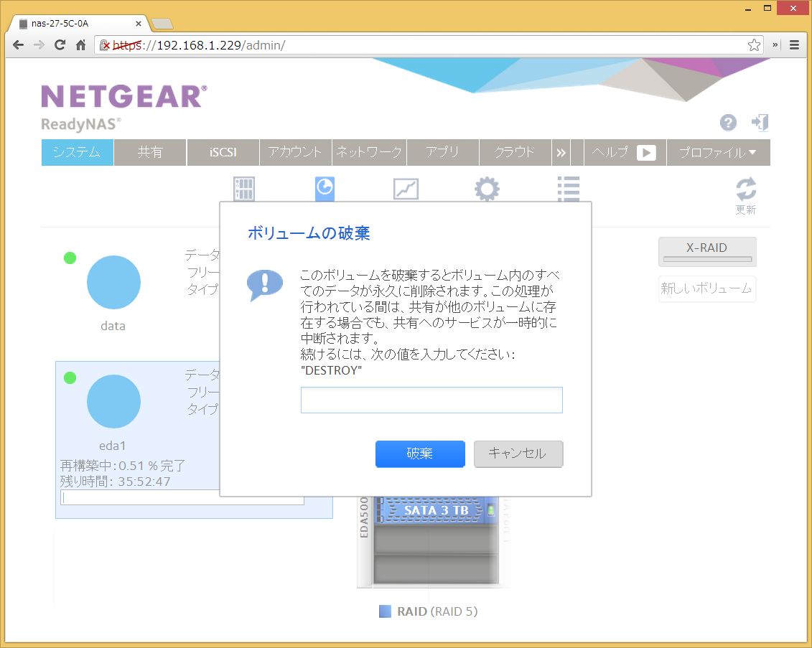Click the 破棄 confirm button

pyautogui.click(x=420, y=454)
